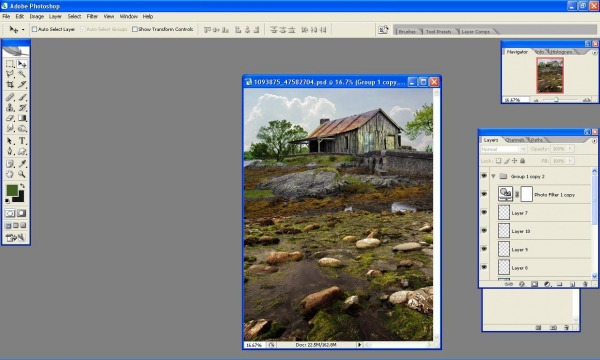Toggle the lock all layer icon

click(523, 161)
